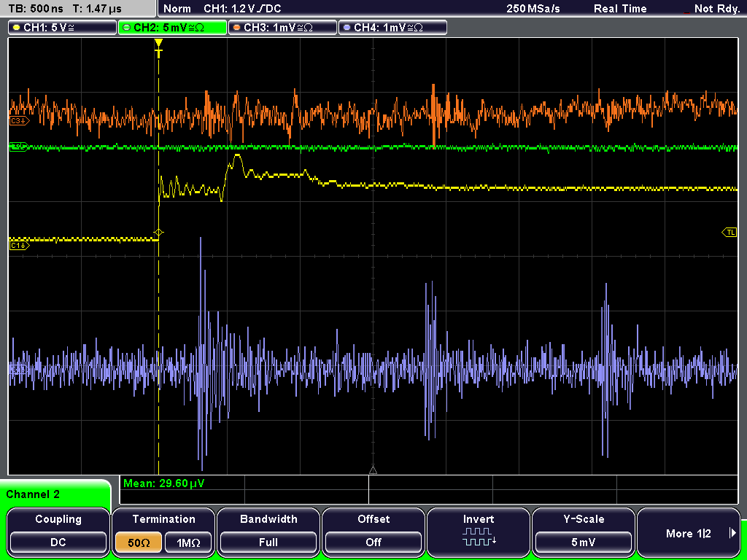Select the CH3: 1 mV channel label
The image size is (747, 560).
click(282, 28)
